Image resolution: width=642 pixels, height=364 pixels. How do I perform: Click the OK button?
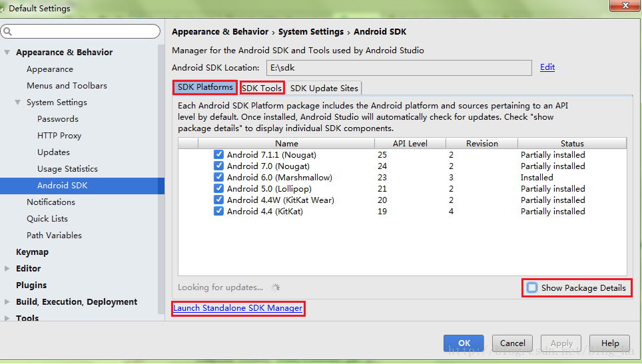tap(464, 343)
